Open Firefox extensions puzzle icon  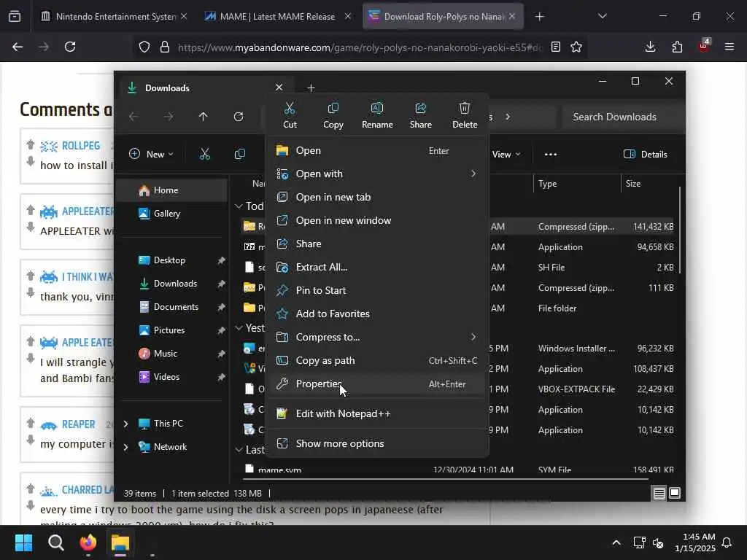coord(677,47)
